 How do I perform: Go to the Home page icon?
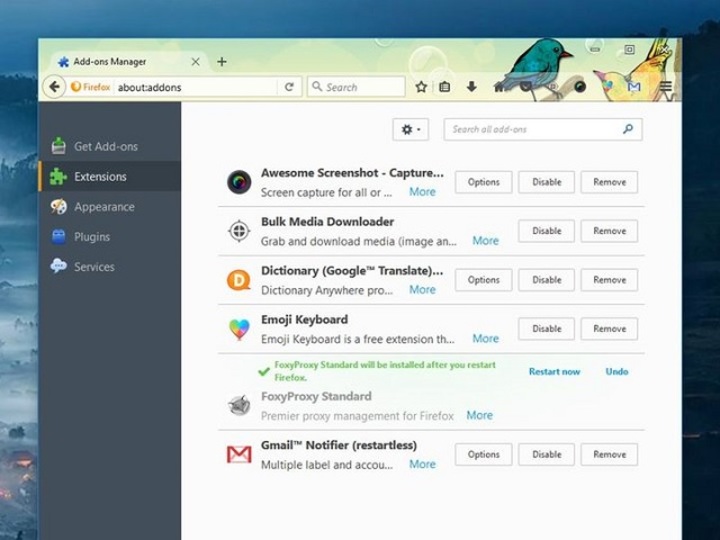(499, 87)
